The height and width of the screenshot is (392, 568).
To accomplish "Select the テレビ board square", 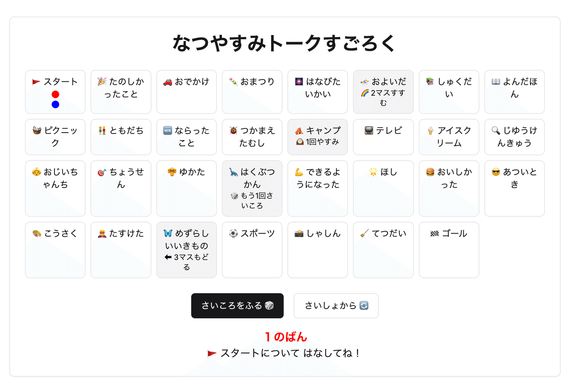I will [x=383, y=137].
